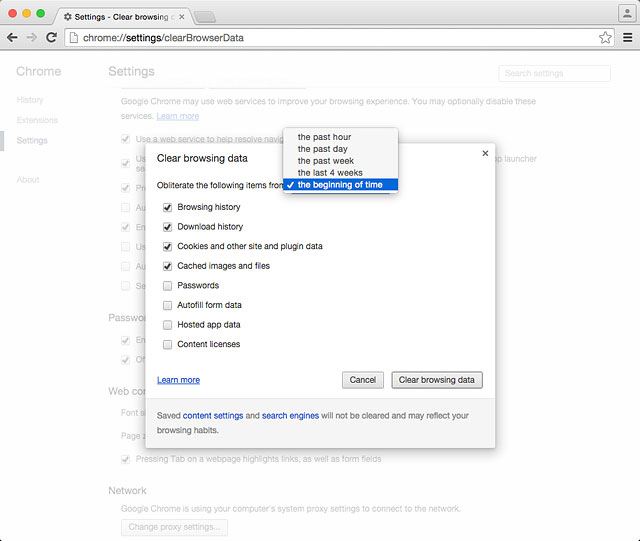Select 'the past hour' from the dropdown
This screenshot has width=640, height=541.
point(340,137)
